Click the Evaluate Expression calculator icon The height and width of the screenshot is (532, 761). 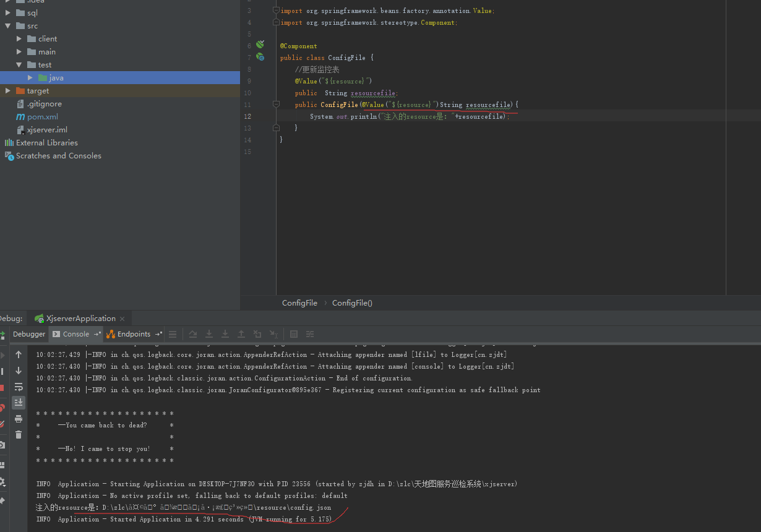pyautogui.click(x=294, y=334)
